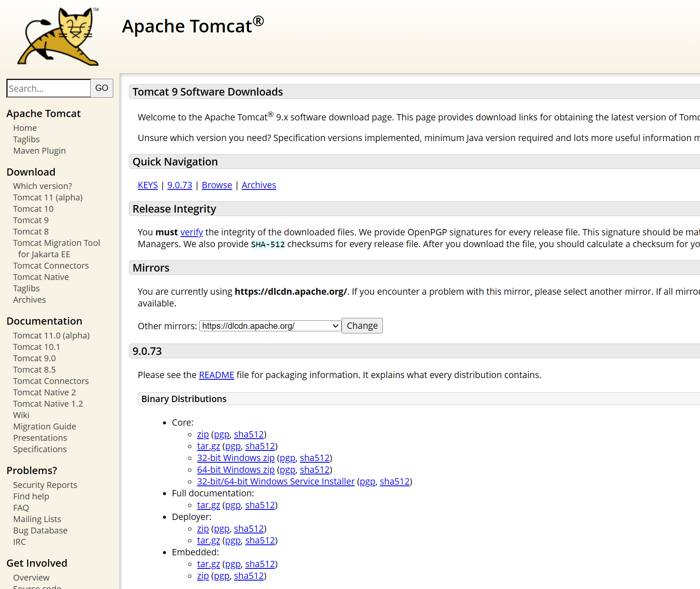Open Tomcat 8.5 documentation
This screenshot has height=589, width=700.
pos(34,370)
